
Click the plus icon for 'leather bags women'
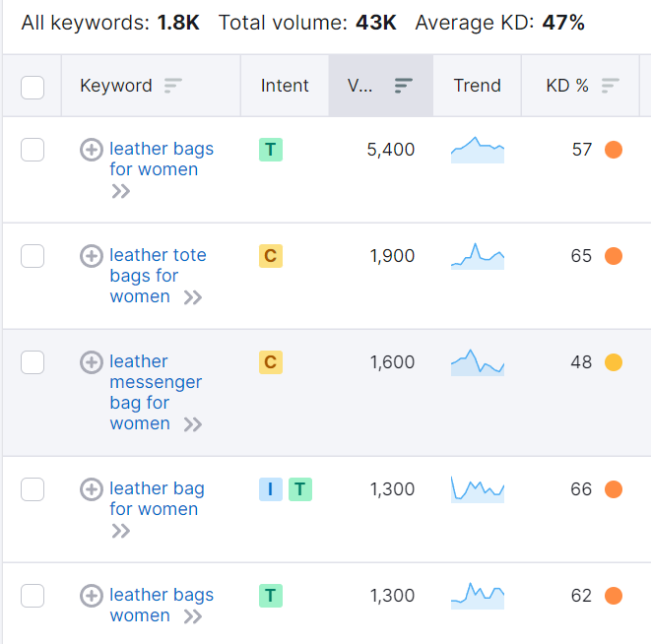91,596
